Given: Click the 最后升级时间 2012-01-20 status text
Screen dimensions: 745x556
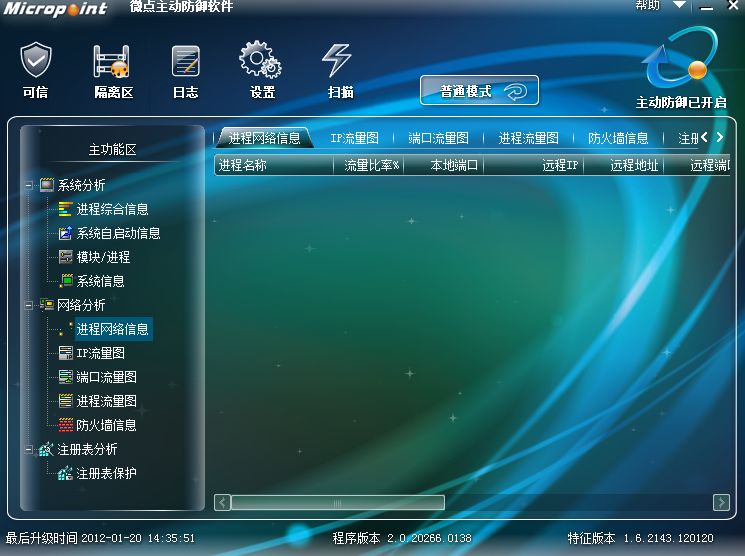Looking at the screenshot, I should [x=100, y=538].
